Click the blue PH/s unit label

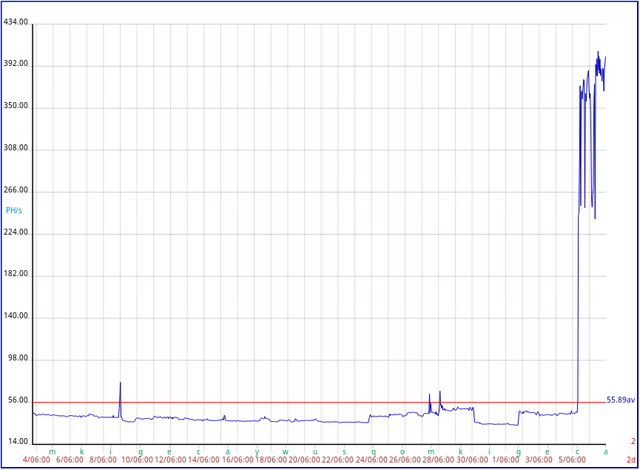[14, 211]
